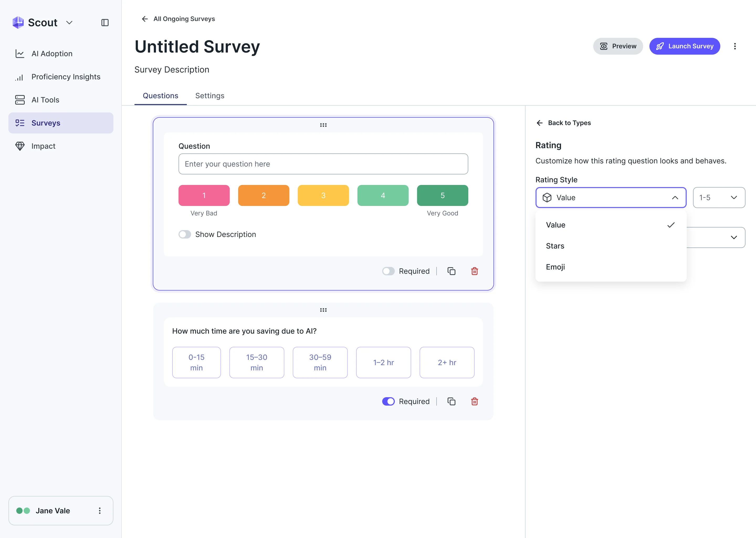
Task: Toggle Show Description switch
Action: click(x=185, y=235)
